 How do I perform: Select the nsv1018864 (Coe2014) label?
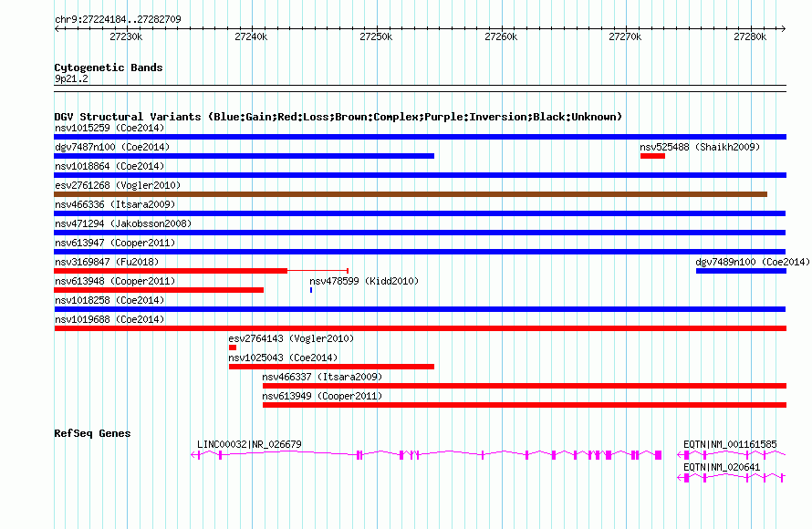(109, 166)
